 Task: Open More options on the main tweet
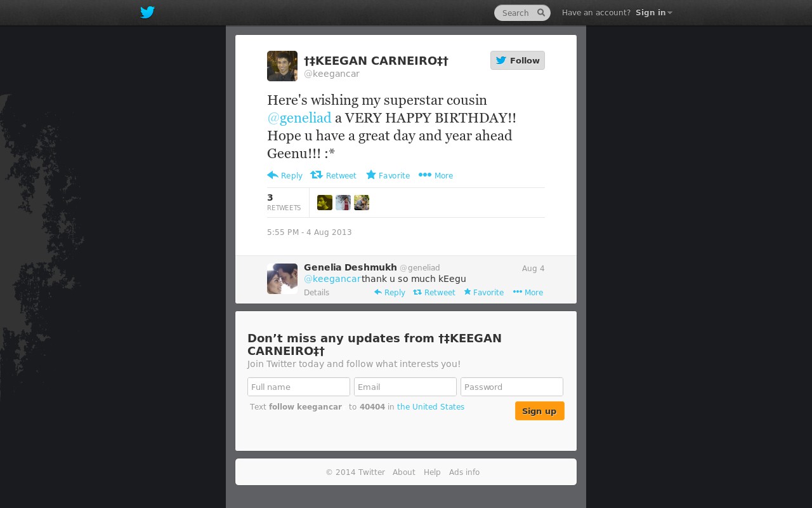coord(436,175)
